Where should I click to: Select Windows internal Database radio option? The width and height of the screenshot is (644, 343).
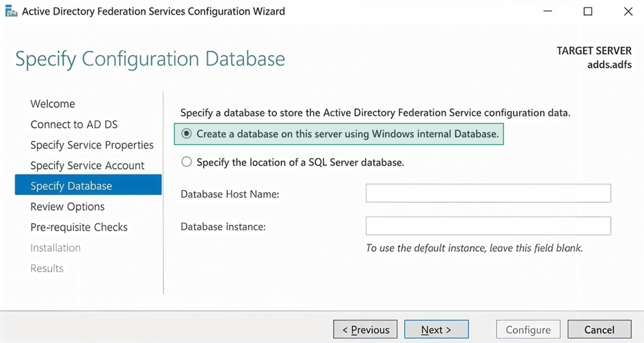(x=186, y=134)
